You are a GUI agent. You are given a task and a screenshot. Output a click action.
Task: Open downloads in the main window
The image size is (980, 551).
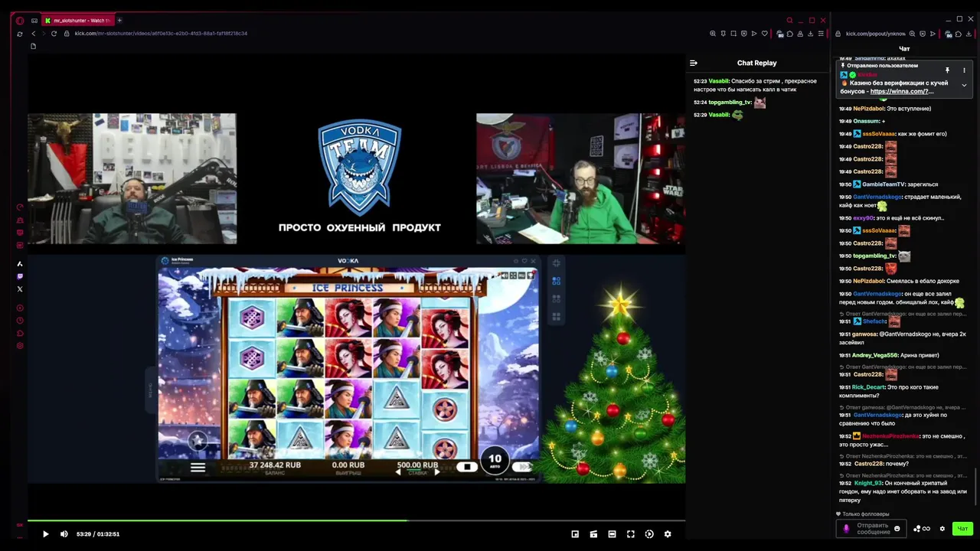[x=810, y=34]
